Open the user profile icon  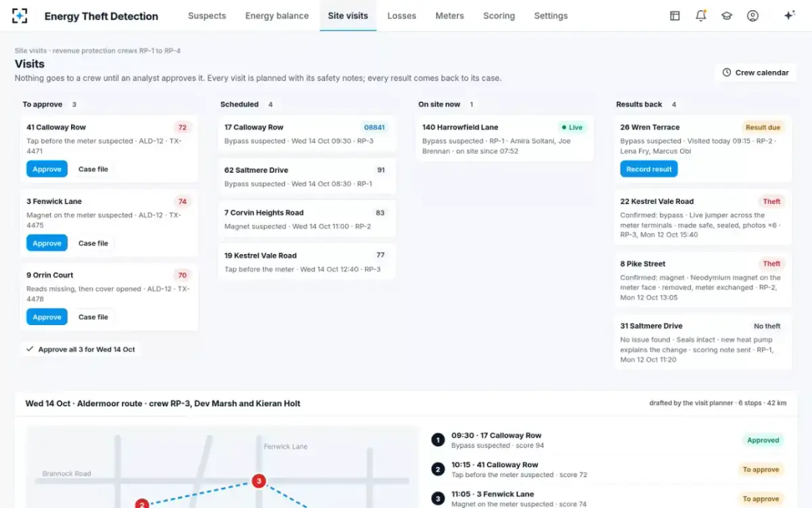tap(752, 16)
